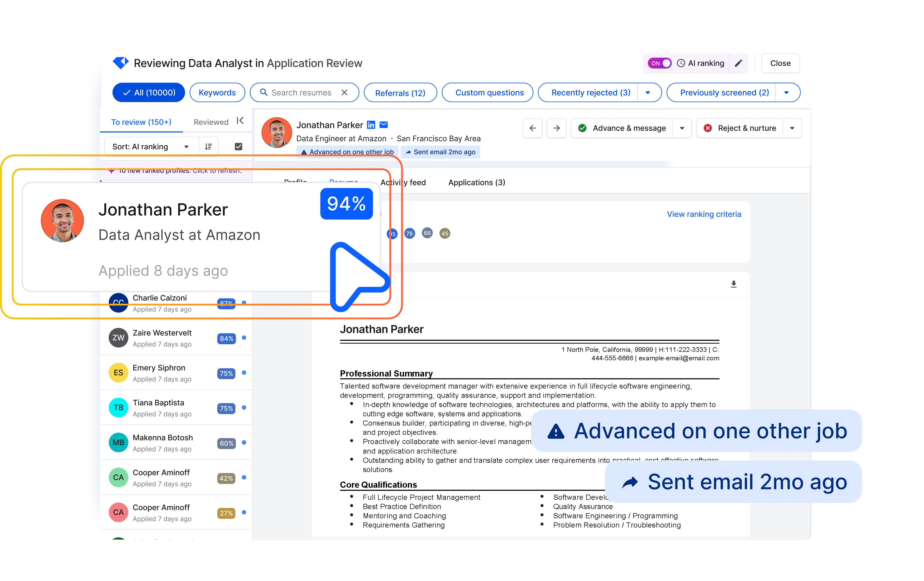
Task: Collapse the candidate list sidebar
Action: [240, 121]
